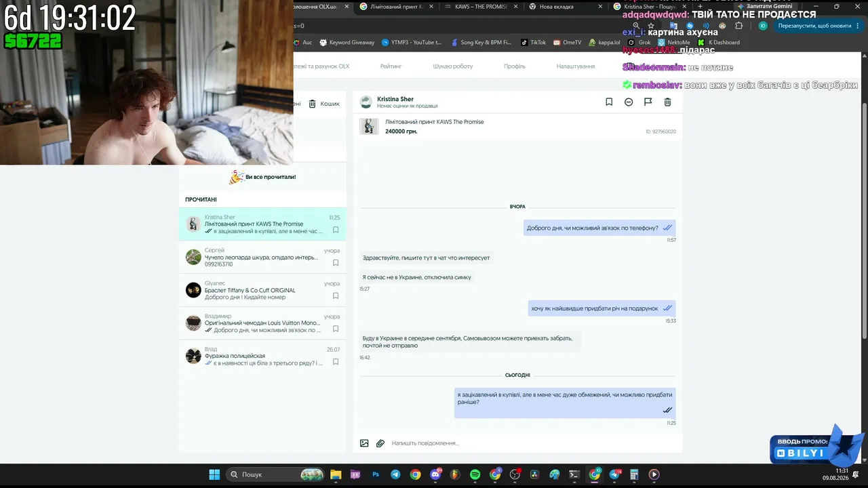868x488 pixels.
Task: Open the Кошик trash folder
Action: (324, 104)
